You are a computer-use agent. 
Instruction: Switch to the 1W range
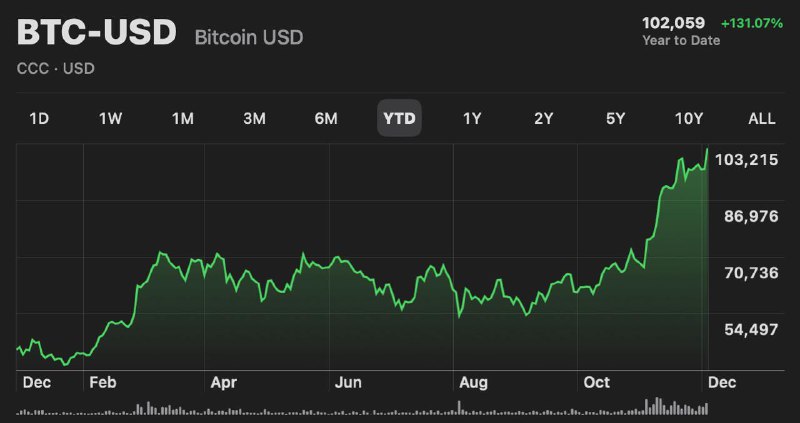click(x=110, y=118)
